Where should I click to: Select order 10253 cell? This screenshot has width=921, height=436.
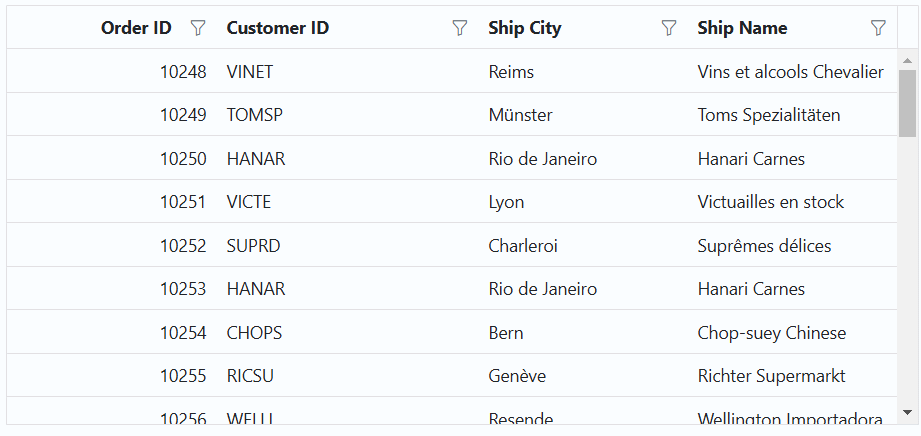click(x=183, y=289)
